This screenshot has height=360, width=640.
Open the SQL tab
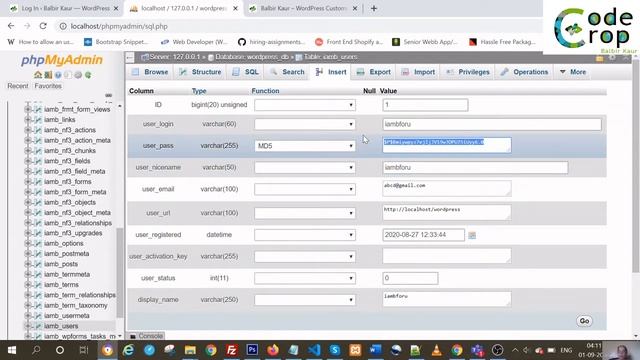(245, 72)
